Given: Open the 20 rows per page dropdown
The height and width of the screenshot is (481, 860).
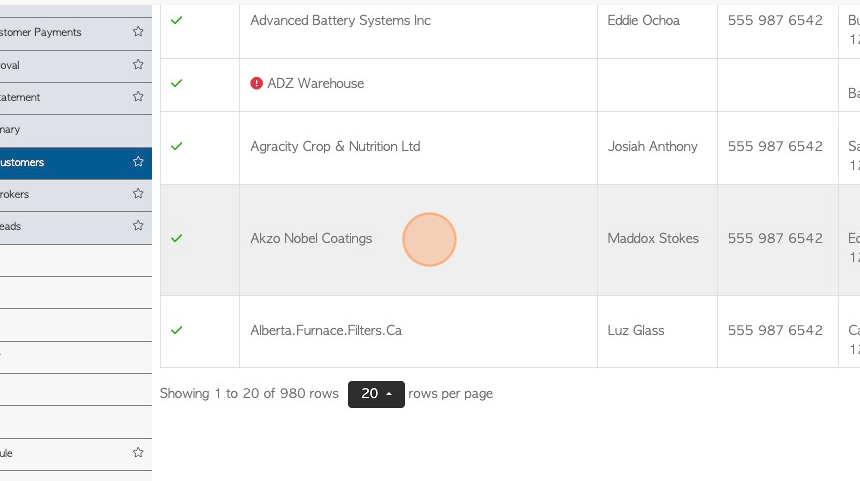Looking at the screenshot, I should [376, 394].
